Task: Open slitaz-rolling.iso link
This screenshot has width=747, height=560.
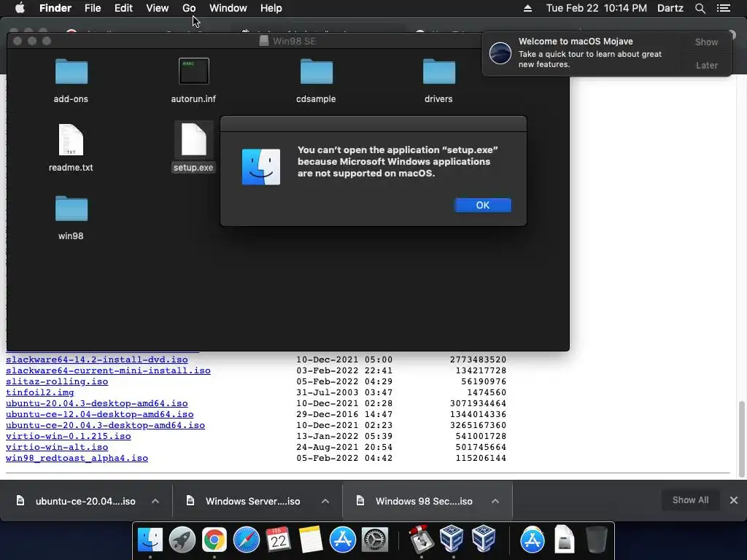Action: [x=57, y=381]
